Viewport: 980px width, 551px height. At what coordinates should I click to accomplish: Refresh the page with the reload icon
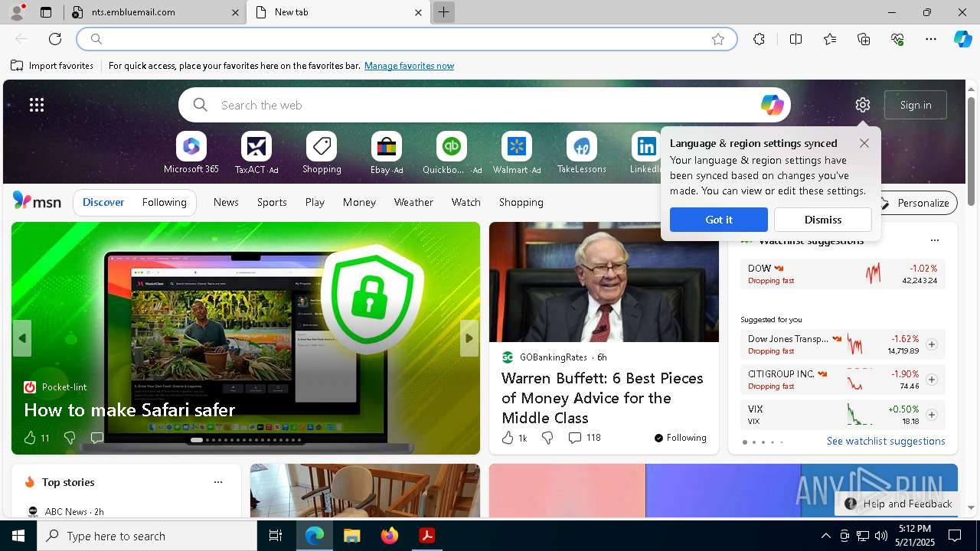(x=55, y=39)
